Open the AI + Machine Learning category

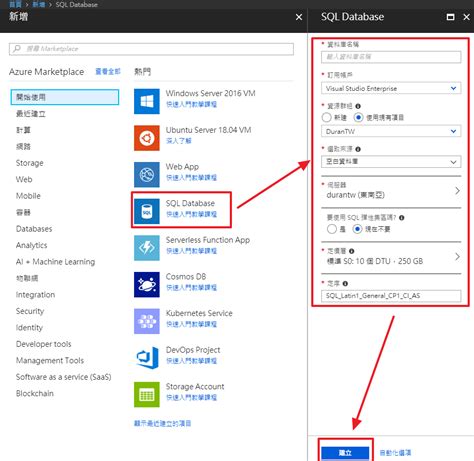[55, 262]
